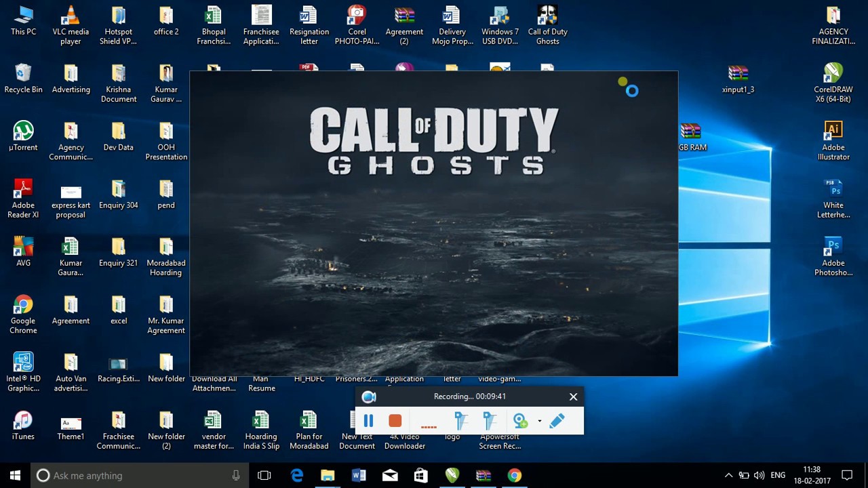The width and height of the screenshot is (868, 488).
Task: Open Mail app from taskbar
Action: coord(390,475)
